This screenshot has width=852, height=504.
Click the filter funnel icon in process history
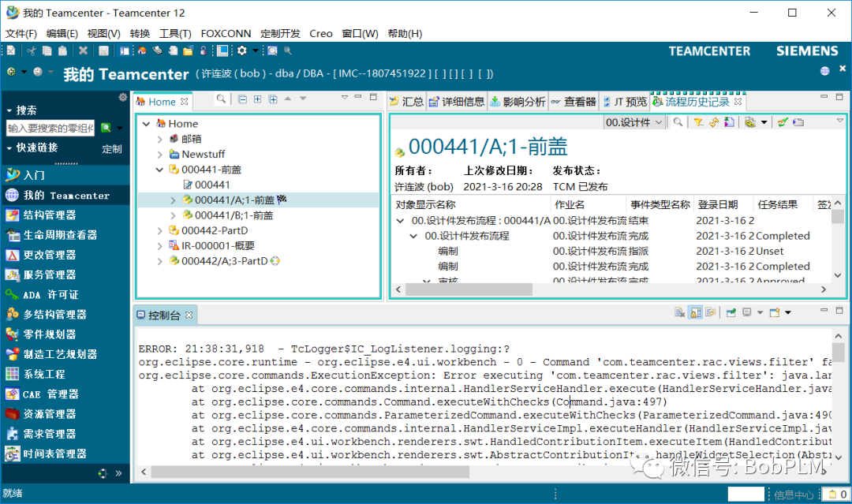pos(698,122)
